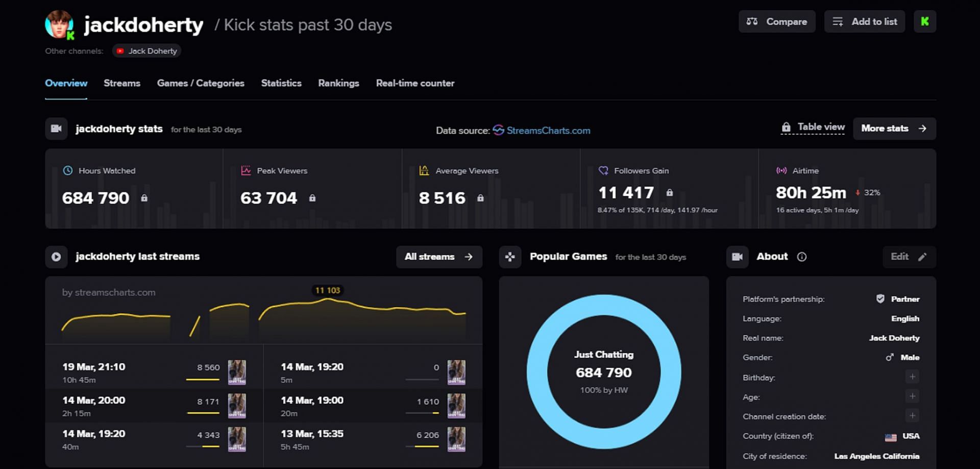Open the Real-time counter tab
This screenshot has height=469, width=980.
coord(415,83)
